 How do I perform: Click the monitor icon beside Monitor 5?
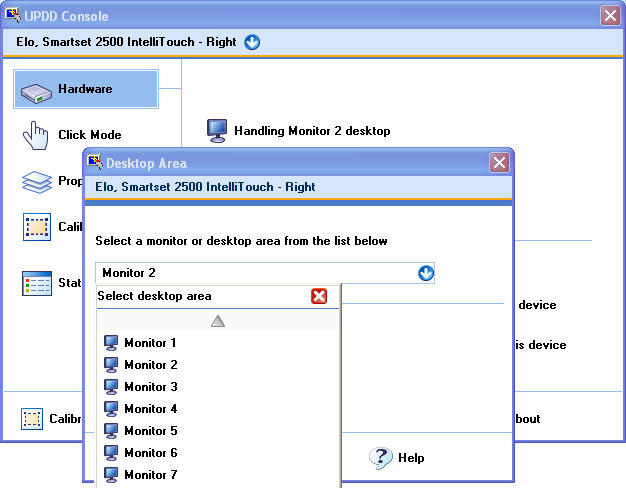point(111,430)
